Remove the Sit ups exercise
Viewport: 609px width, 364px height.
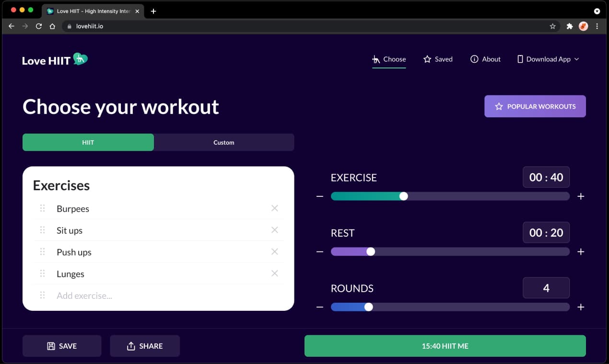click(275, 230)
